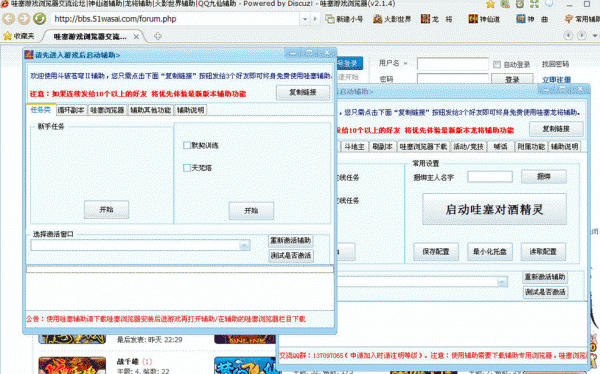This screenshot has height=374, width=600.
Task: Open the 新建小号 bookmark icon
Action: [x=329, y=19]
